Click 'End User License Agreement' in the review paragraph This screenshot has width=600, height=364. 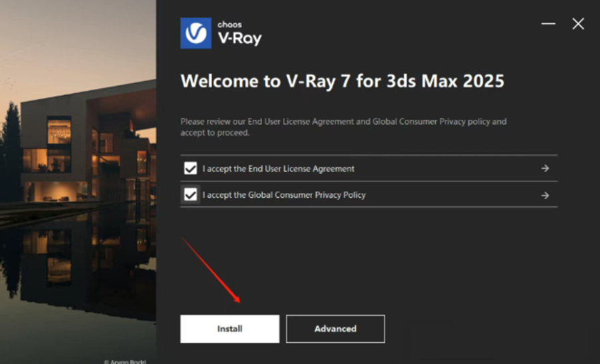(x=301, y=122)
